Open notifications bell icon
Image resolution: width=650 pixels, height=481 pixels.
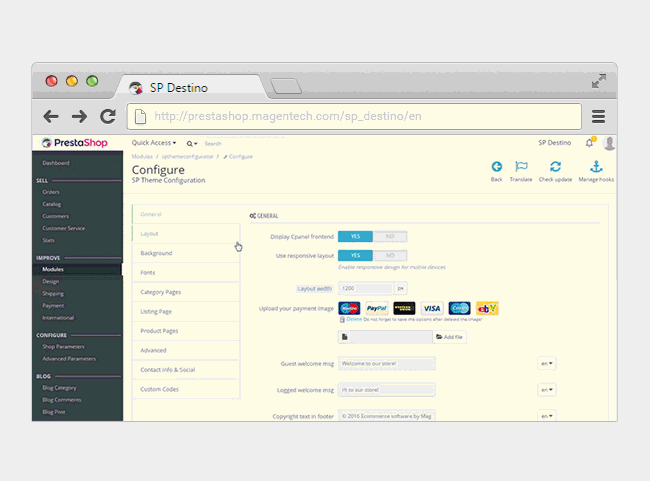(x=589, y=143)
